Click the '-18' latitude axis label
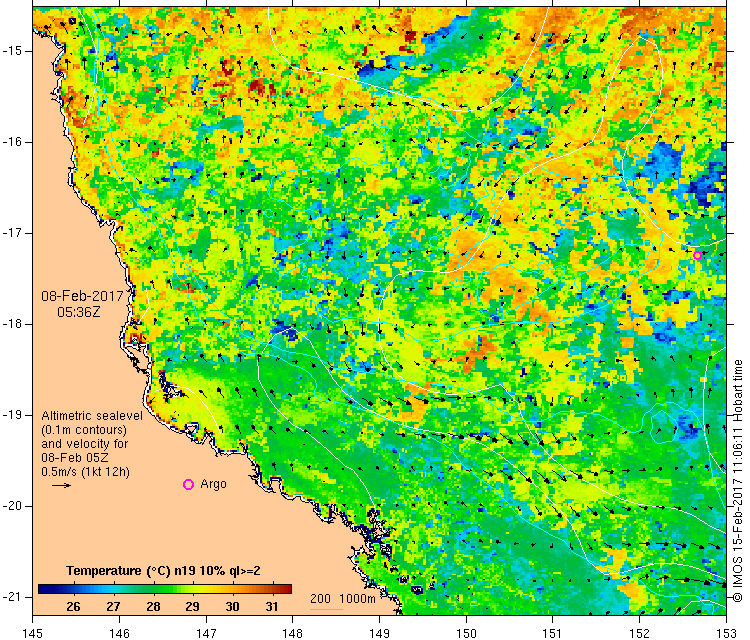The width and height of the screenshot is (750, 640). 13,324
